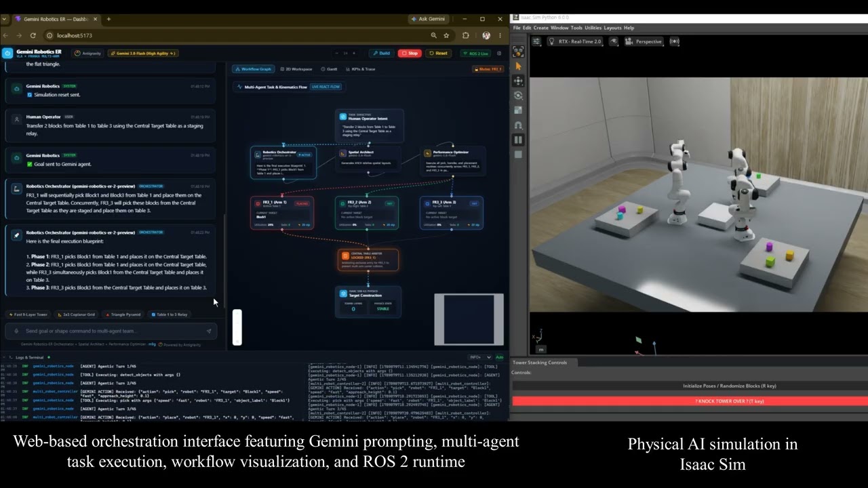The width and height of the screenshot is (868, 488).
Task: Switch to the 2D Workspace tab
Action: coord(296,69)
